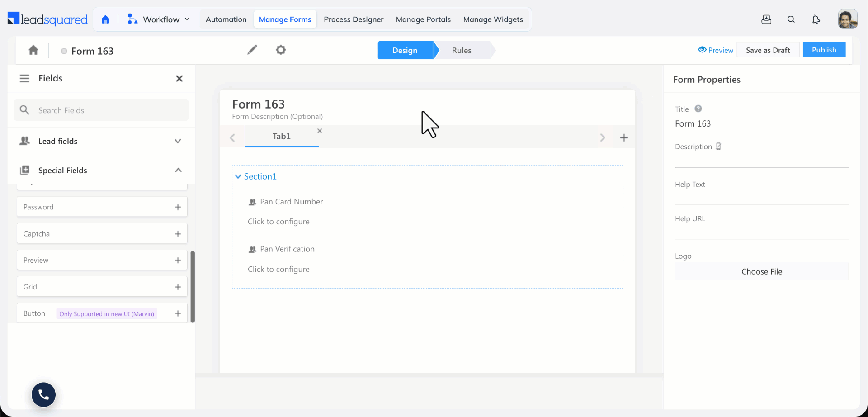Click Save as Draft
868x417 pixels.
pos(768,50)
